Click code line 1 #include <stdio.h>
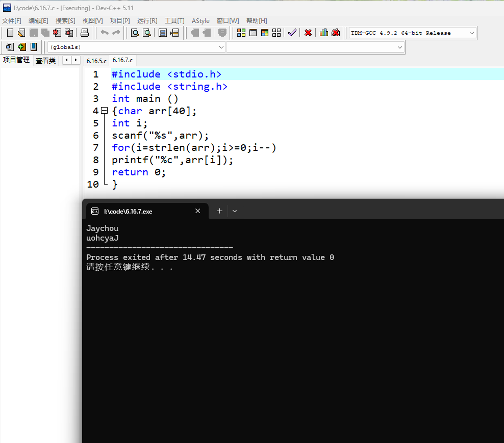Viewport: 504px width, 443px height. (166, 74)
